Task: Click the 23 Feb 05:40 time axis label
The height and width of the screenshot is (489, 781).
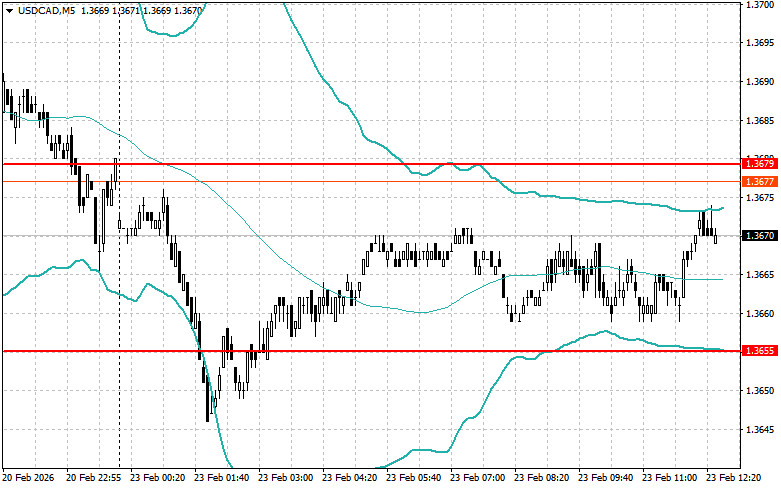Action: coord(413,478)
